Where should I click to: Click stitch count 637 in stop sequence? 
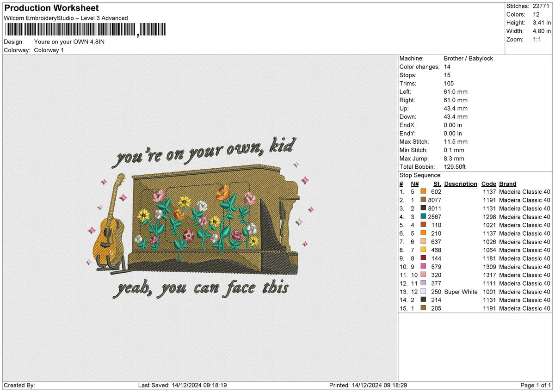click(x=436, y=242)
